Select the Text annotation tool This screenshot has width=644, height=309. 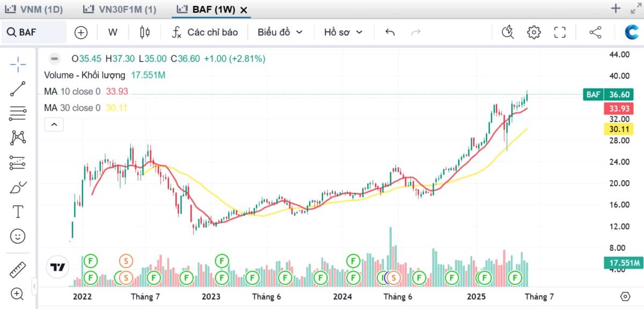(x=18, y=211)
